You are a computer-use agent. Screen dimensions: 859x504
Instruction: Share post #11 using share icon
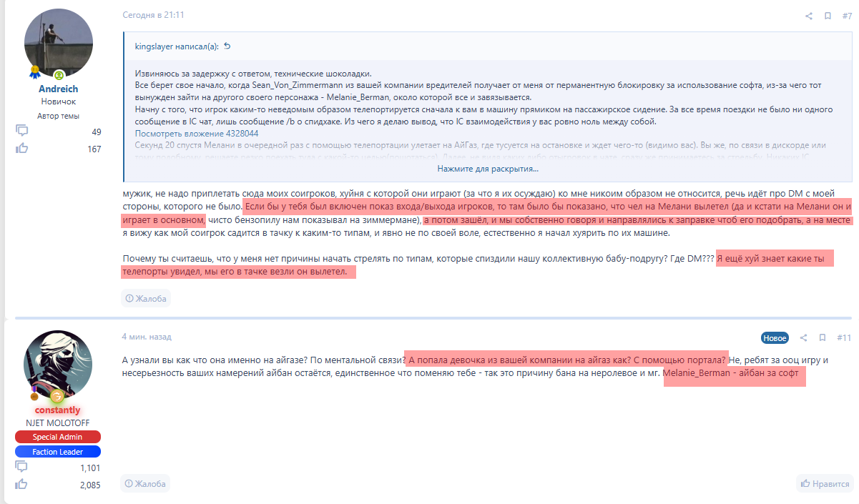803,337
